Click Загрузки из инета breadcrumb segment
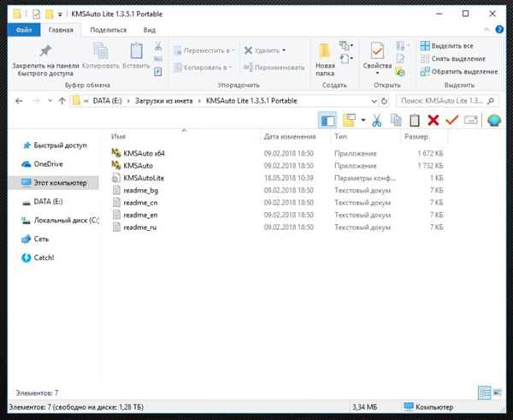The width and height of the screenshot is (513, 420). pyautogui.click(x=164, y=101)
